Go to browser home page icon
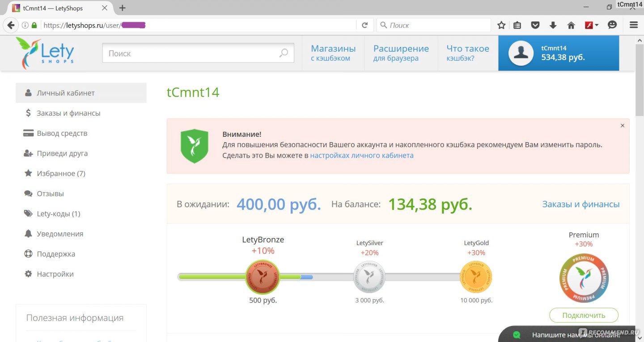The width and height of the screenshot is (644, 342). point(571,25)
